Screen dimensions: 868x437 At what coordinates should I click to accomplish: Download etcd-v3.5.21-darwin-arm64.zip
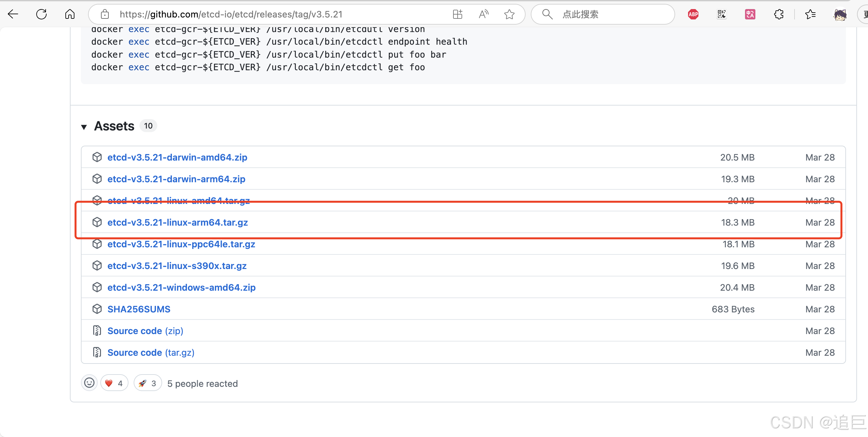(x=176, y=179)
